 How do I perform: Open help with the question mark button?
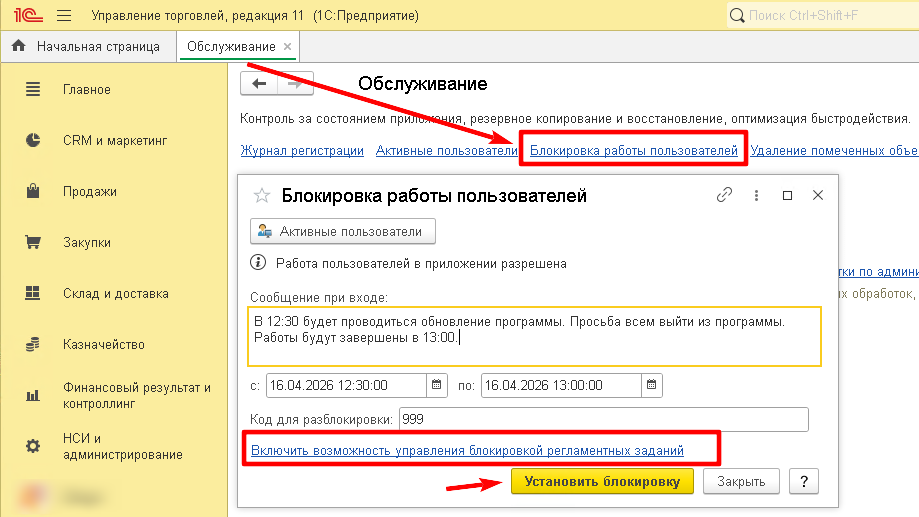[804, 481]
